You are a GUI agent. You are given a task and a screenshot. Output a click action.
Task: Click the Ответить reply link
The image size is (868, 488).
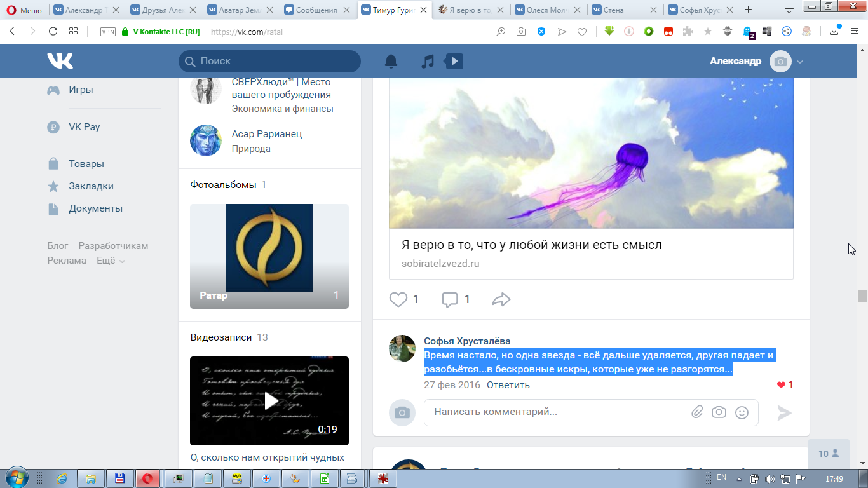click(508, 385)
